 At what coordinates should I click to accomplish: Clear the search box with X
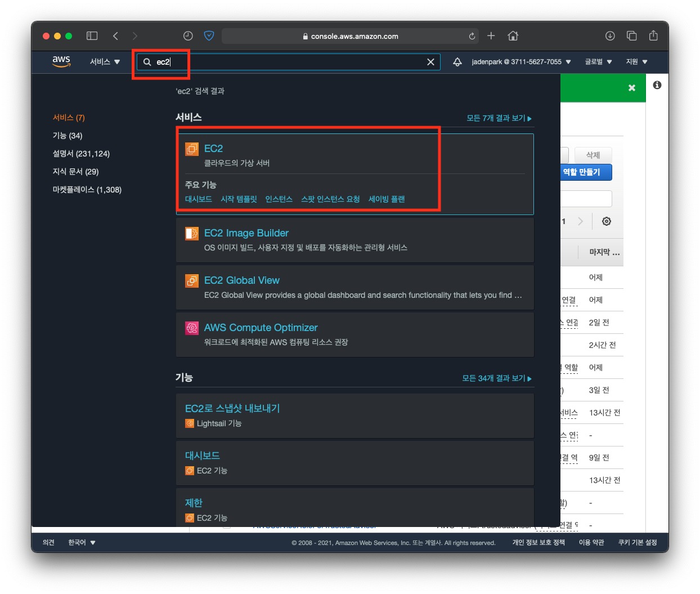coord(430,62)
